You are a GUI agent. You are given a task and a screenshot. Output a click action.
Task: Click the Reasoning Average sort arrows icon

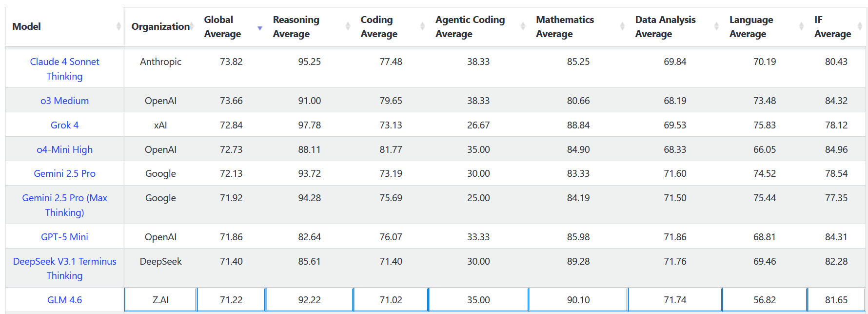(348, 26)
